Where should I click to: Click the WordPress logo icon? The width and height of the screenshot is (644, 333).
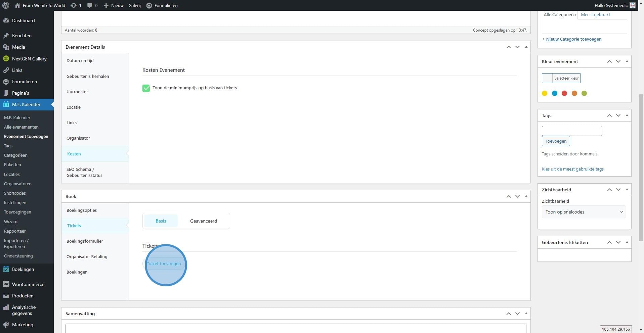point(6,5)
